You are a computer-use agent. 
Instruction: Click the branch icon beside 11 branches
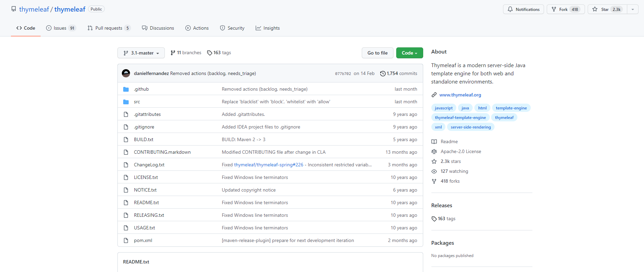coord(173,53)
